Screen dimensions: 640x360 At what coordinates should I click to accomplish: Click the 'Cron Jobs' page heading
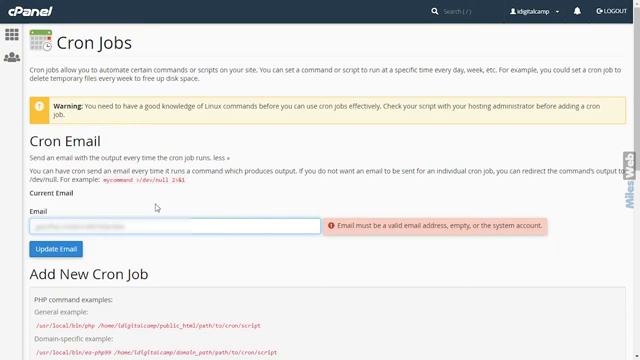pos(94,43)
